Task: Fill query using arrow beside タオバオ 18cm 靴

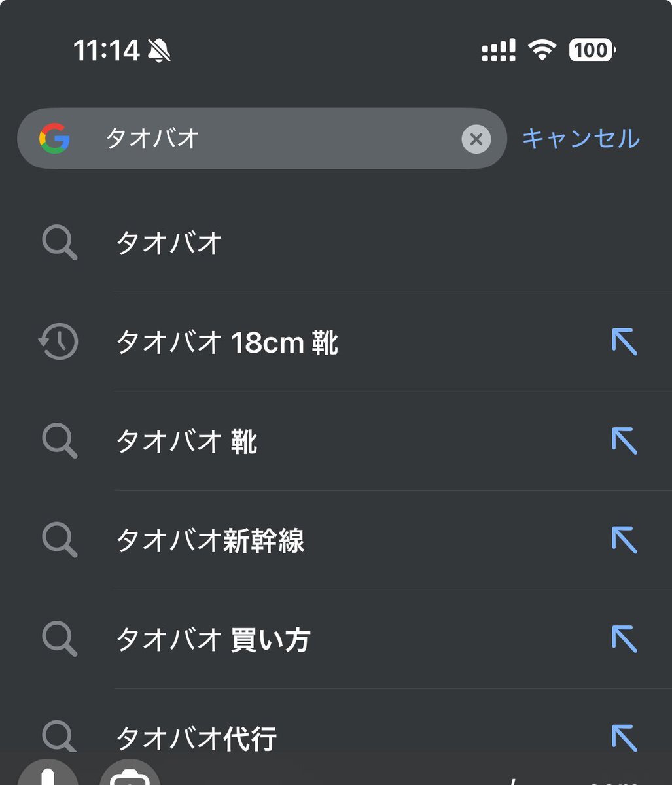Action: coord(624,342)
